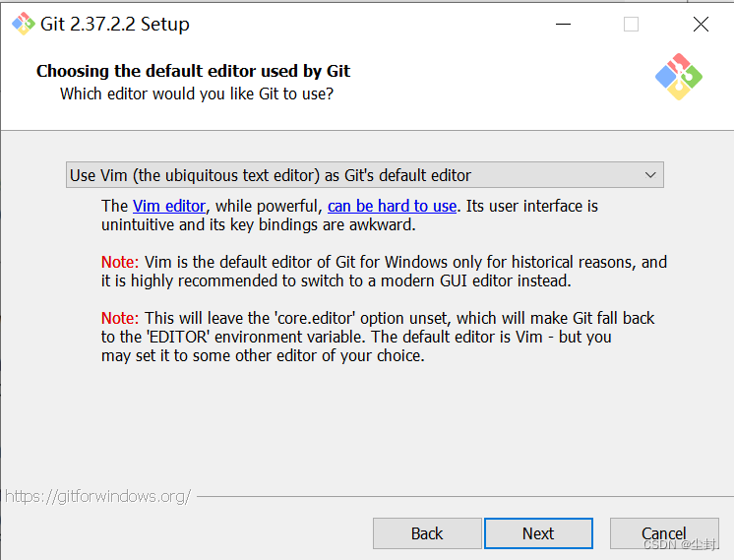This screenshot has height=560, width=734.
Task: Maximize the Git Setup window
Action: (x=631, y=24)
